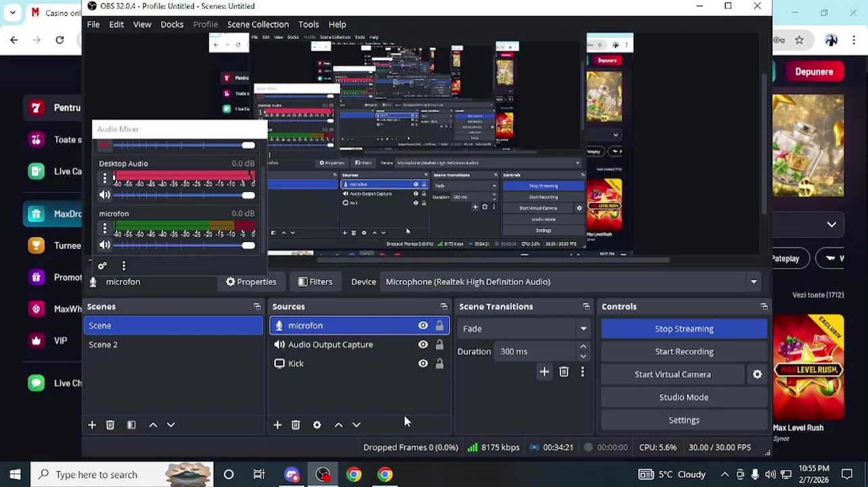Select Audio Output Capture source row
The width and height of the screenshot is (868, 487).
(360, 344)
